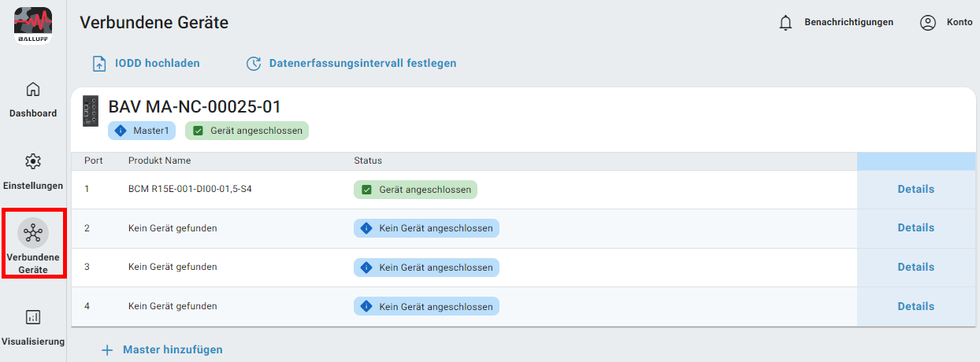
Task: Open Details for port 1
Action: tap(915, 190)
